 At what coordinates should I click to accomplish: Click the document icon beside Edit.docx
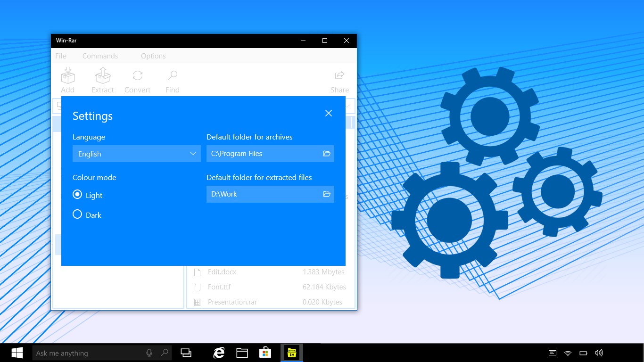tap(198, 272)
